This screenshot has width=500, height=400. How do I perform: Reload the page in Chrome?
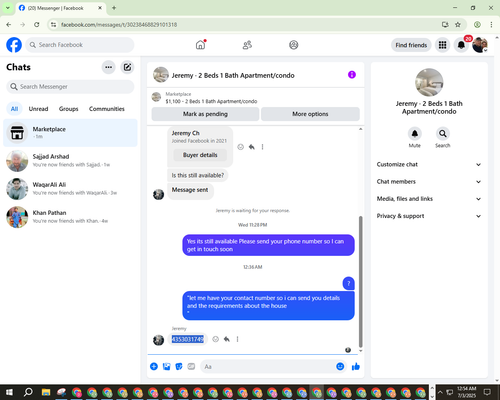pyautogui.click(x=37, y=24)
